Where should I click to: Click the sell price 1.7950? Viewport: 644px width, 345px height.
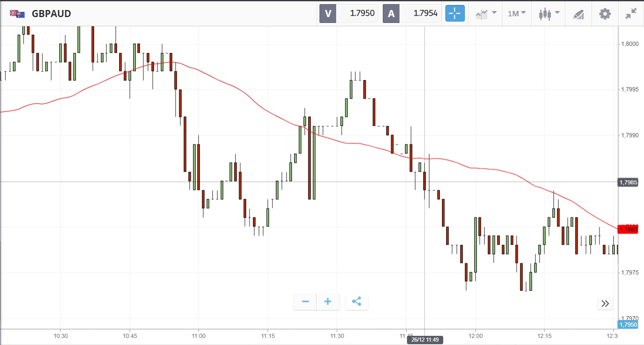click(362, 13)
